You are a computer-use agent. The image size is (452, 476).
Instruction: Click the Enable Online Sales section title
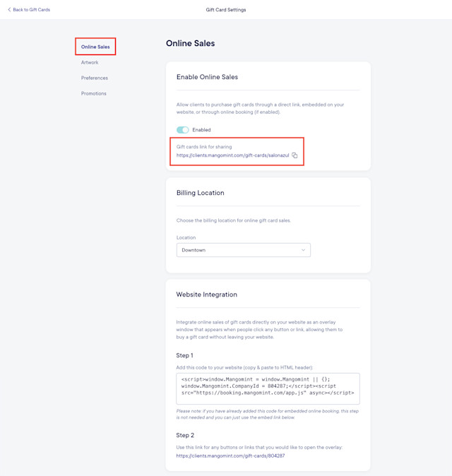207,77
